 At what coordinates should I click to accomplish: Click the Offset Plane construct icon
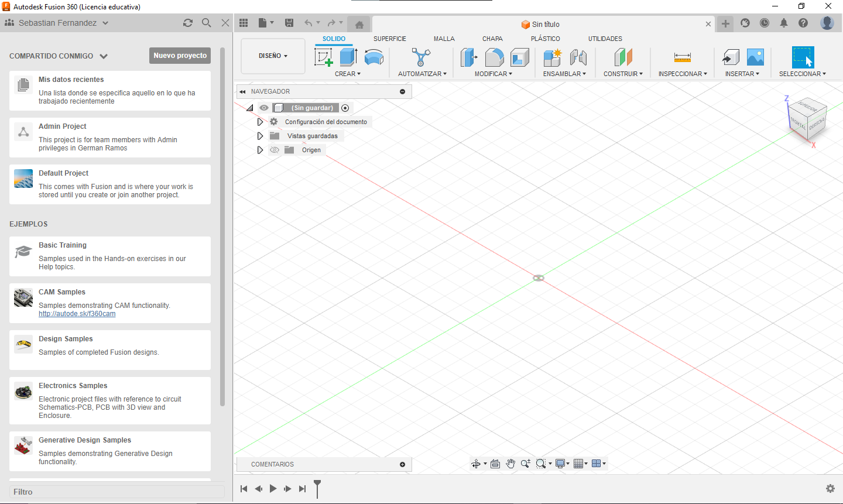(x=623, y=57)
